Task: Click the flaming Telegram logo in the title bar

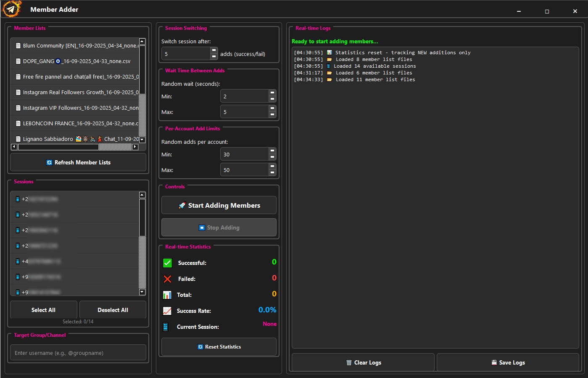Action: (11, 9)
